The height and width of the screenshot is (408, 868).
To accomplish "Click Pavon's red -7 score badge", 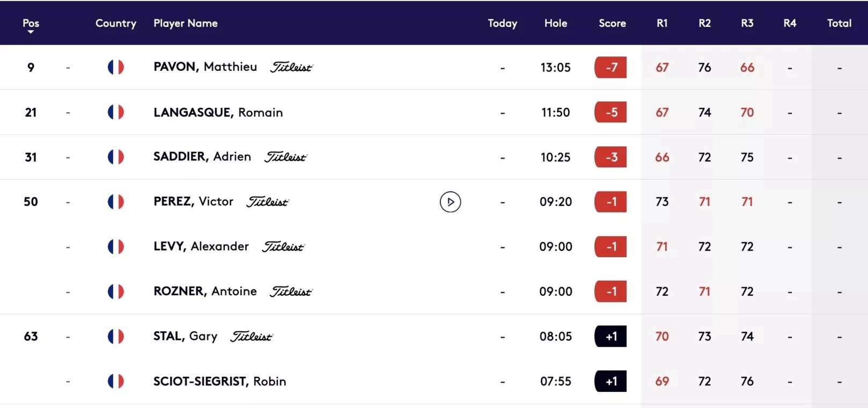I will pos(610,67).
